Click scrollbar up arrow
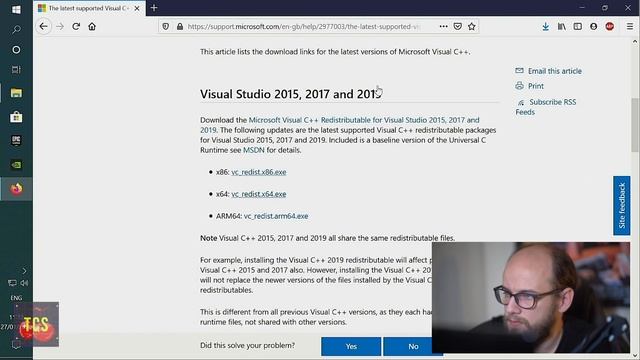The width and height of the screenshot is (640, 360). point(635,42)
